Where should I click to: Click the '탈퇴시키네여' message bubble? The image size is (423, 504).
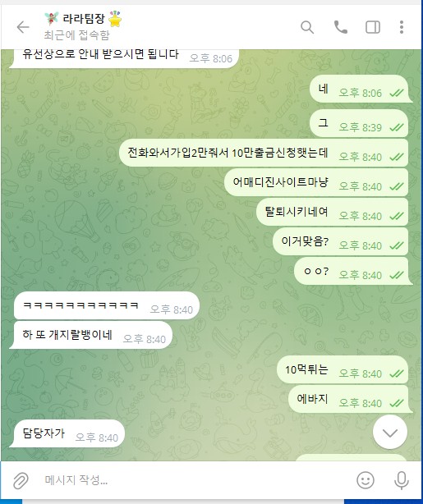tap(333, 212)
